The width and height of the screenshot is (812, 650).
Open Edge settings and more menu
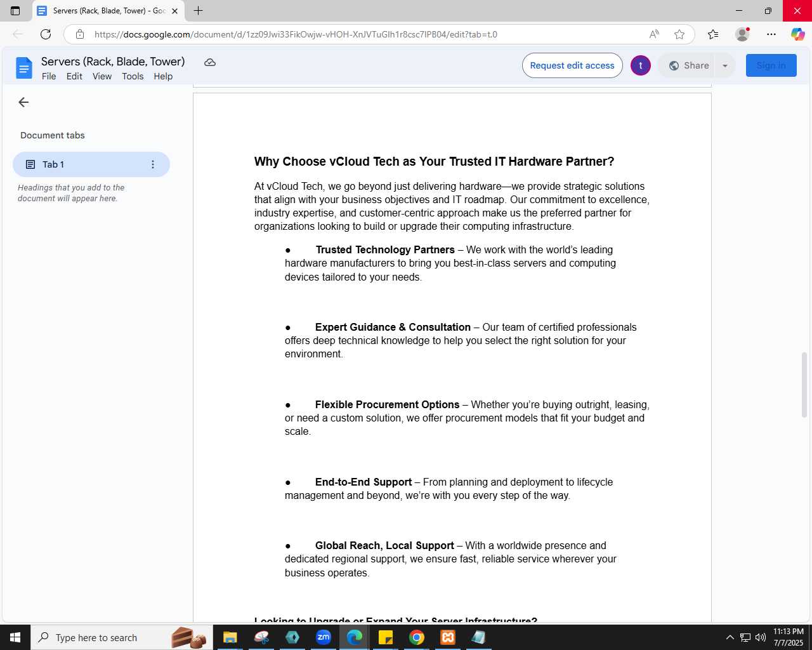tap(771, 34)
